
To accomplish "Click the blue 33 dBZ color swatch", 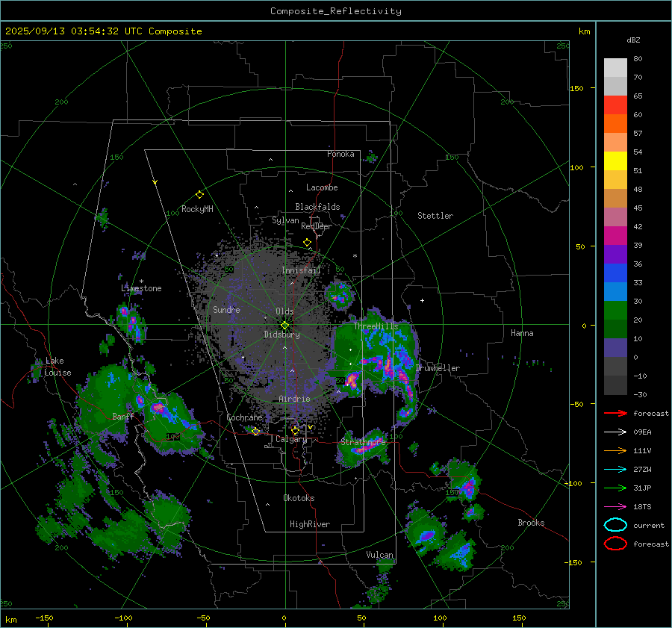I will 615,273.
